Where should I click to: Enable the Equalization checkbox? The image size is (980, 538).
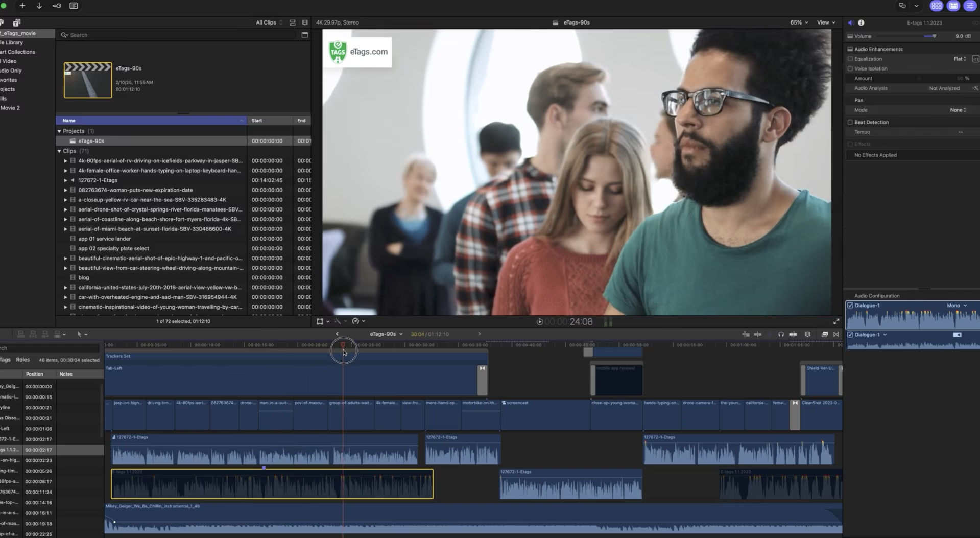[850, 59]
